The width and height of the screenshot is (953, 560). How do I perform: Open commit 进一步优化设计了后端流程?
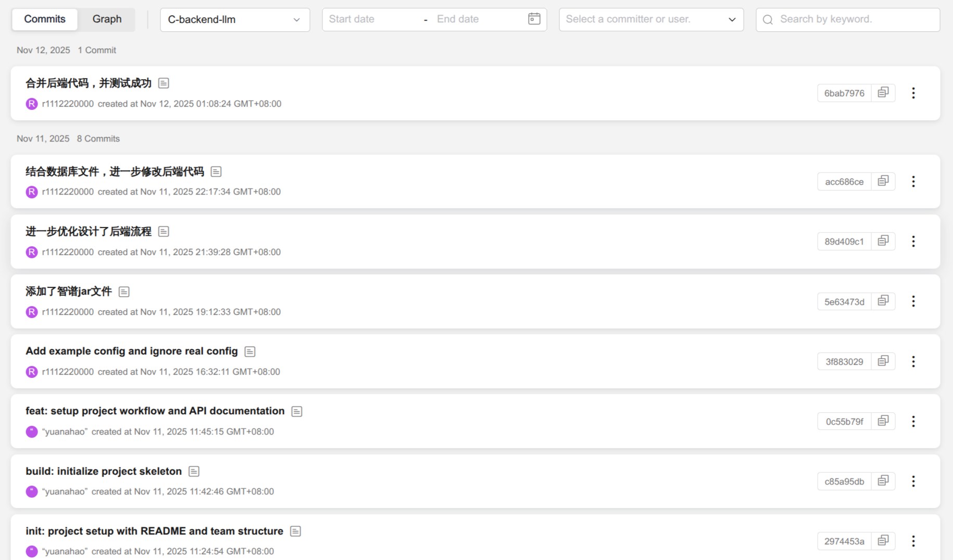[x=89, y=232]
